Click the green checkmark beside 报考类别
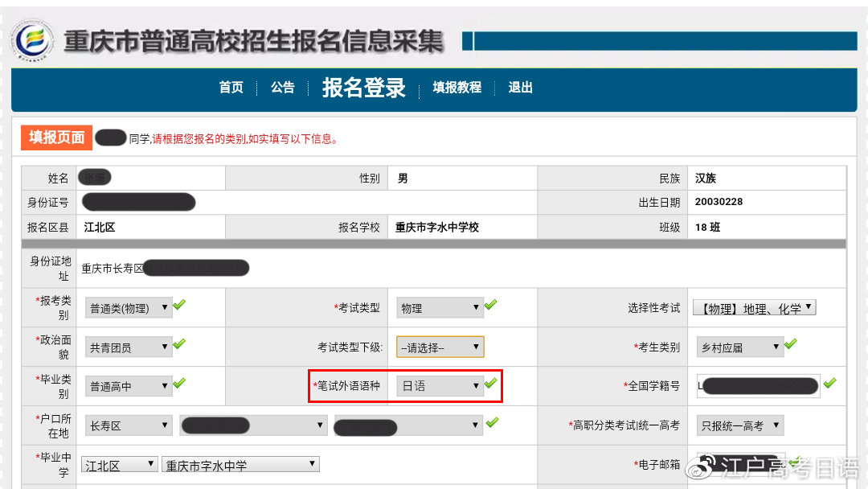 (180, 306)
